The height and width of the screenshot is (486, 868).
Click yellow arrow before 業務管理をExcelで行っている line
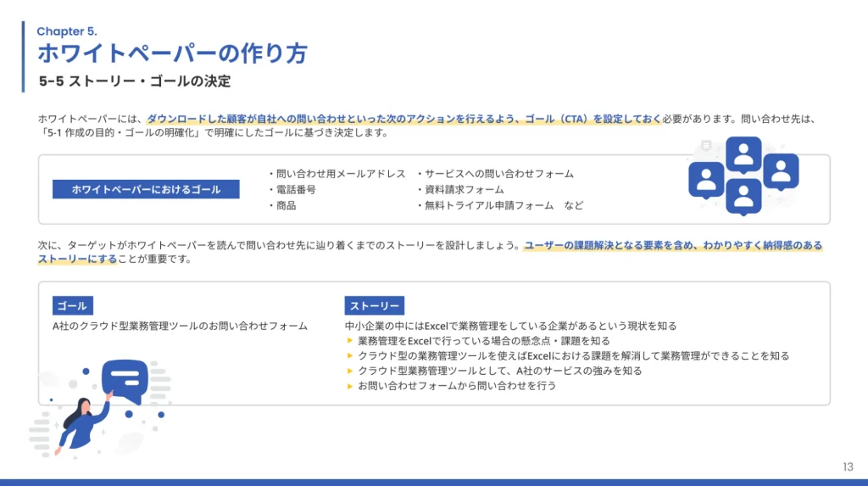pyautogui.click(x=350, y=341)
